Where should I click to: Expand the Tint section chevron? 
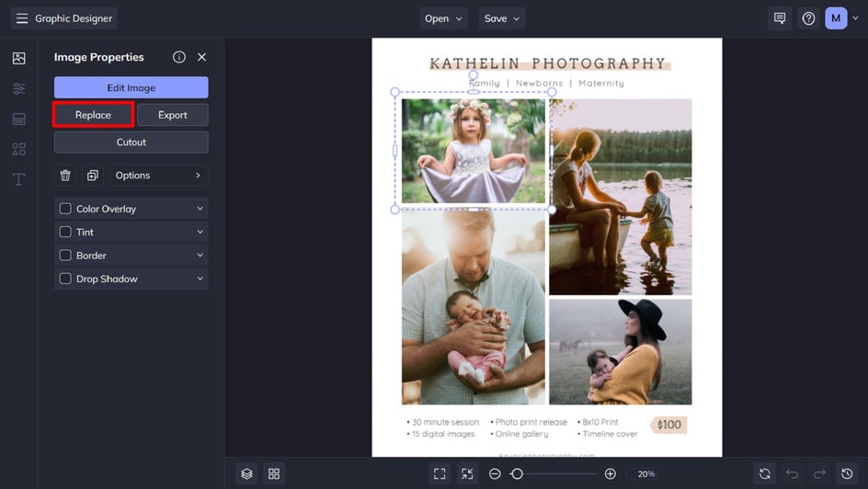[x=200, y=232]
